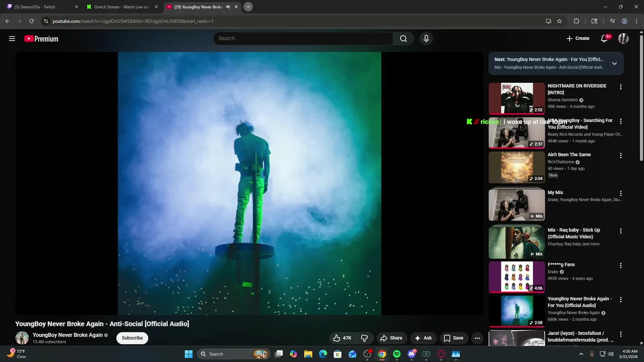Viewport: 644px width, 362px height.
Task: View site information icon in address bar
Action: coord(46,21)
